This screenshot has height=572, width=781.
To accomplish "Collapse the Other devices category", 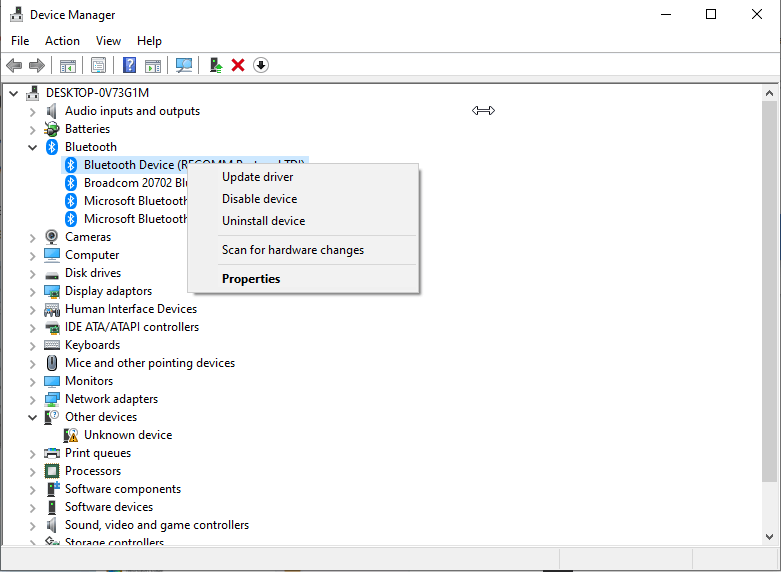I will point(32,418).
